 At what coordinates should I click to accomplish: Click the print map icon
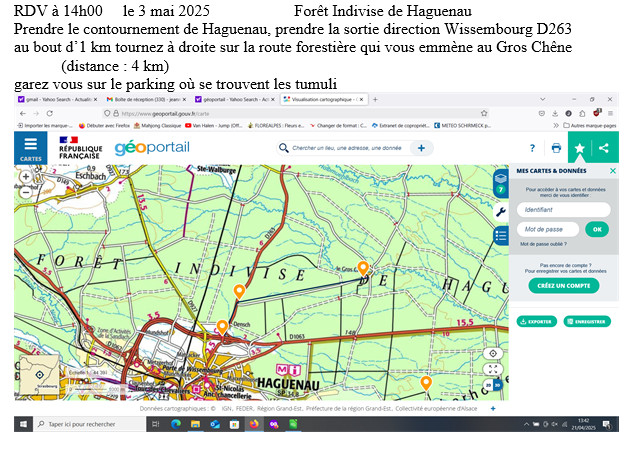pyautogui.click(x=556, y=148)
